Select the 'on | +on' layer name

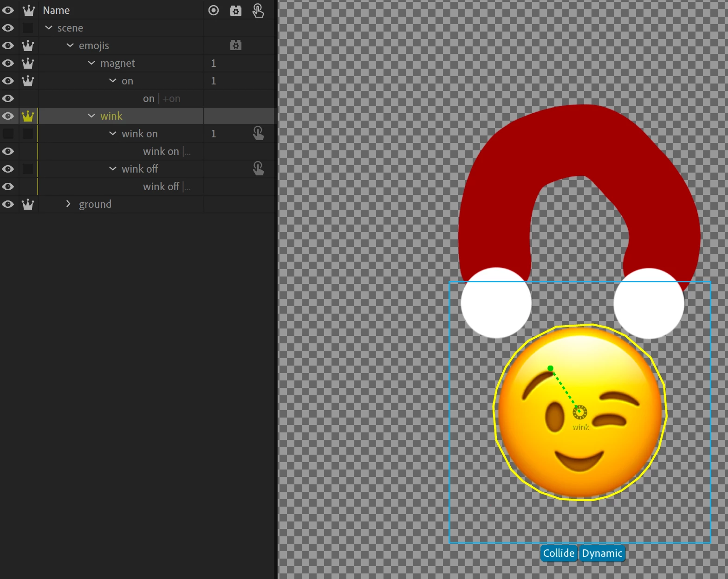click(162, 98)
